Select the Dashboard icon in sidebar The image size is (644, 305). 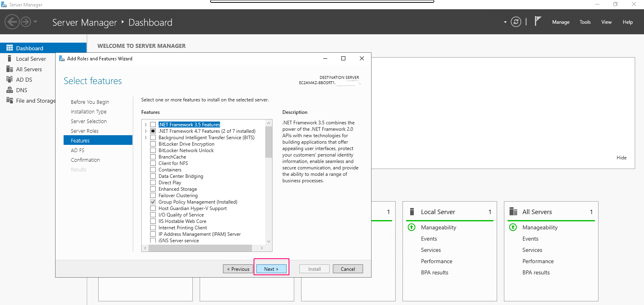click(10, 48)
